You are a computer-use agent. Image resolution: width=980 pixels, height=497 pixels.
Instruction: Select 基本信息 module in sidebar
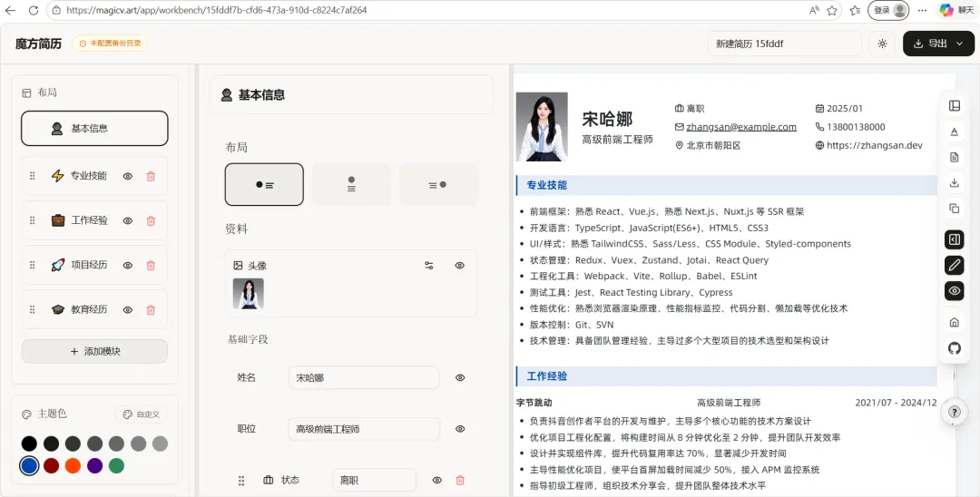[x=94, y=129]
